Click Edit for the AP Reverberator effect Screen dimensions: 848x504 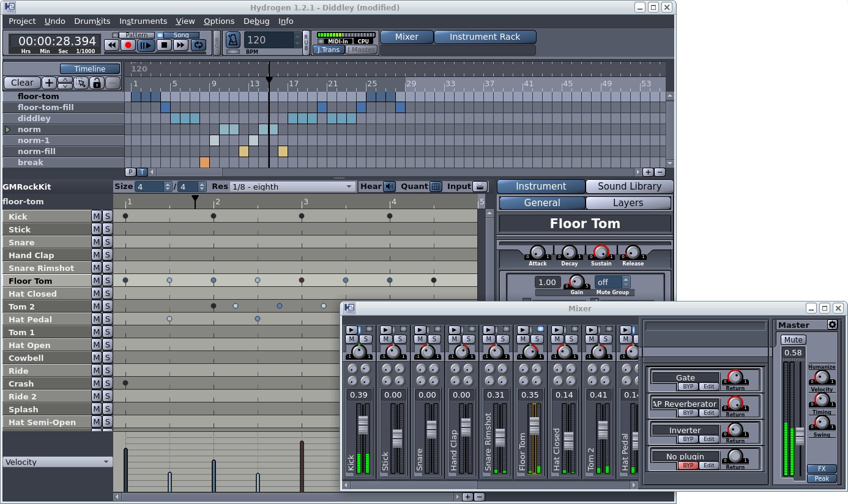(x=709, y=413)
